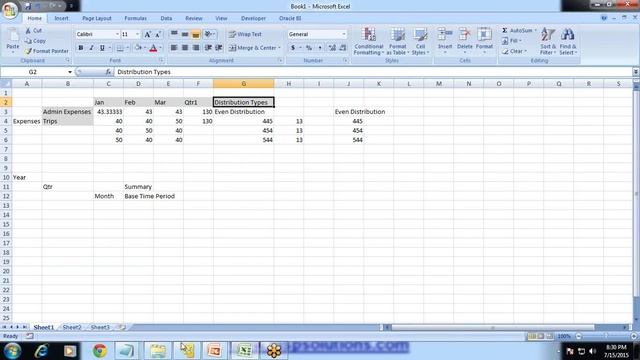Toggle Align Text Left

[x=174, y=48]
